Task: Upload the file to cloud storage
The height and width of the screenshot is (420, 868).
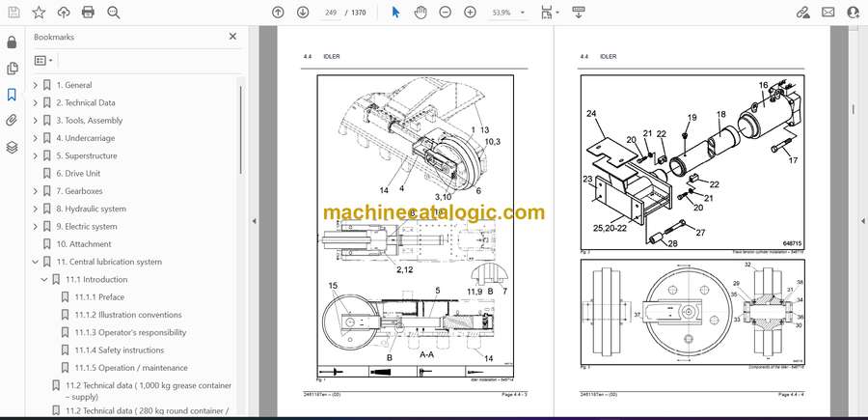Action: click(x=64, y=13)
